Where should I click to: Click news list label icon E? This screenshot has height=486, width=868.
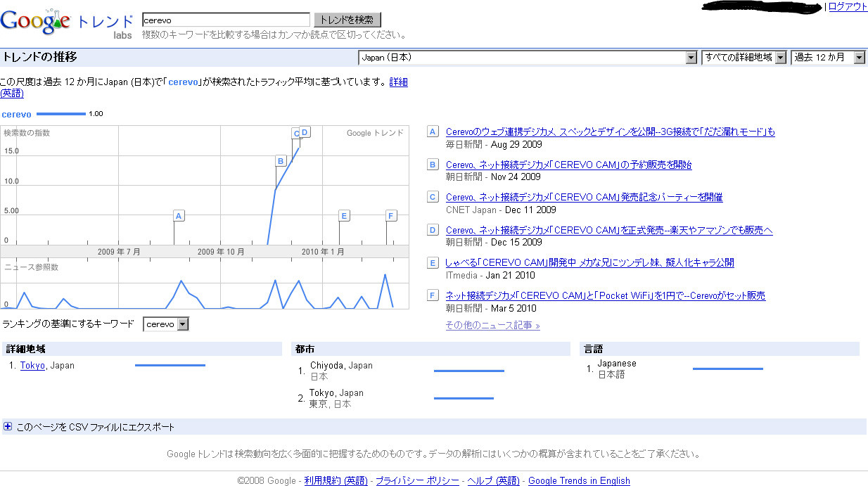pos(433,262)
